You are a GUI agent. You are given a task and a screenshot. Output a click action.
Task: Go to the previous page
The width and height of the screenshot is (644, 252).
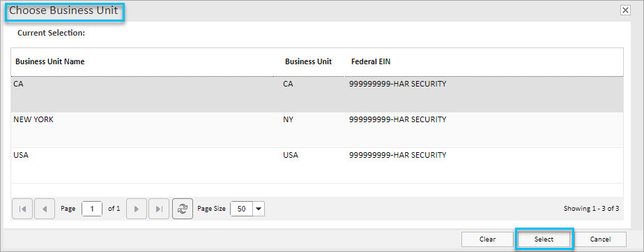tap(45, 209)
